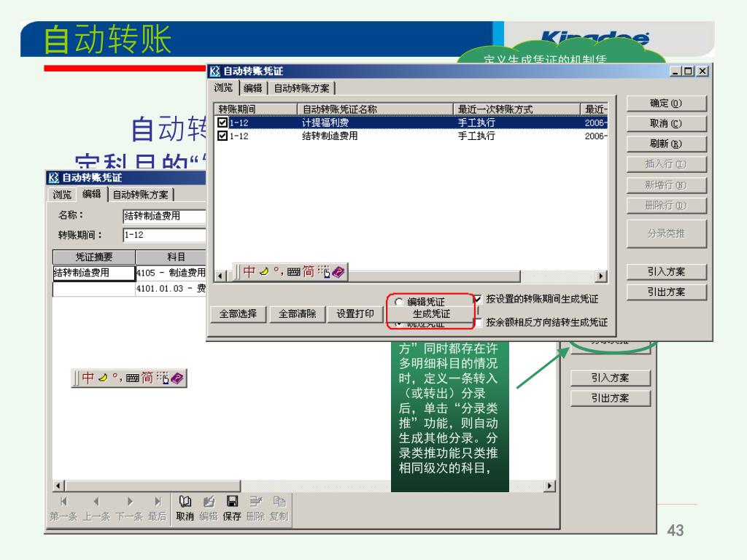The height and width of the screenshot is (560, 747).
Task: Click 分录类推 button in front window
Action: [x=666, y=233]
